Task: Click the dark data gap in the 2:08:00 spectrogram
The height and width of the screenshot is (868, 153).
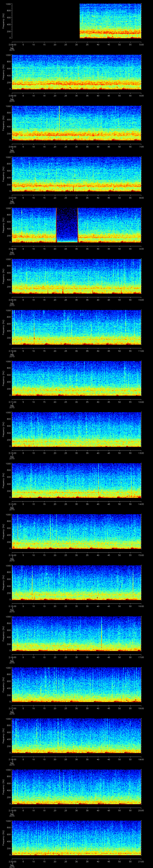Action: (67, 225)
